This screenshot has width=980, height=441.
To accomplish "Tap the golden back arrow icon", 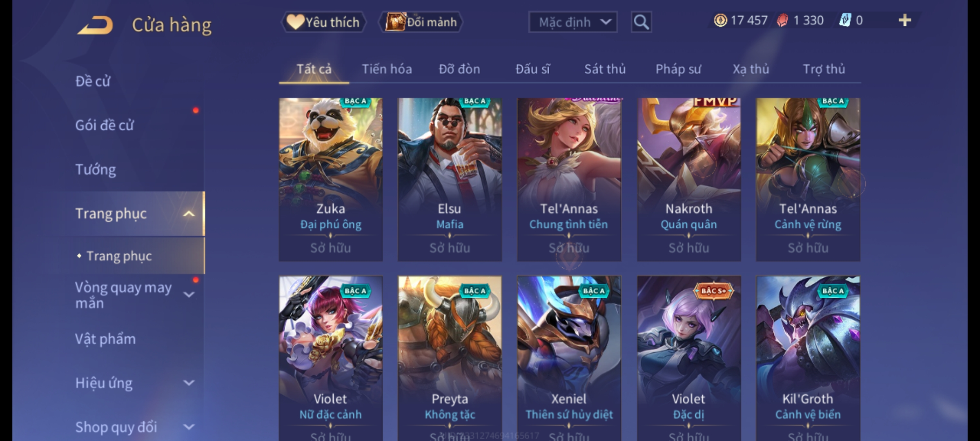I will [95, 25].
